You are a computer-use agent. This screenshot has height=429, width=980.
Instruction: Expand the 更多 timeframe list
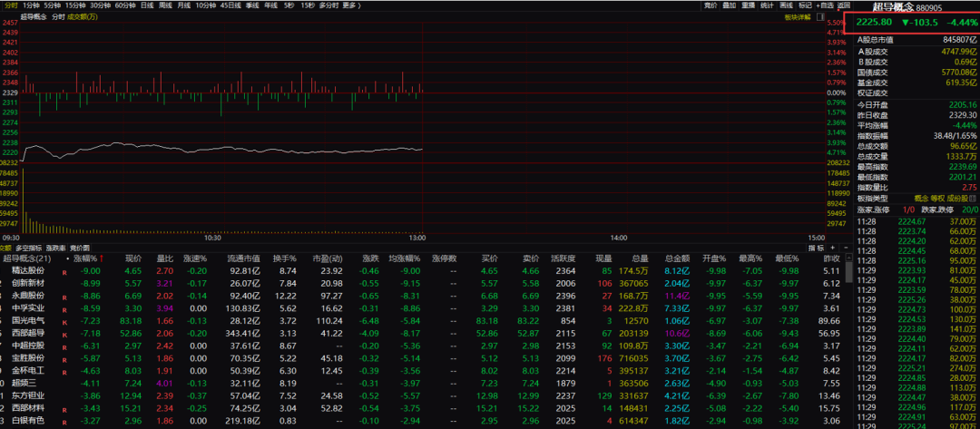[x=350, y=5]
